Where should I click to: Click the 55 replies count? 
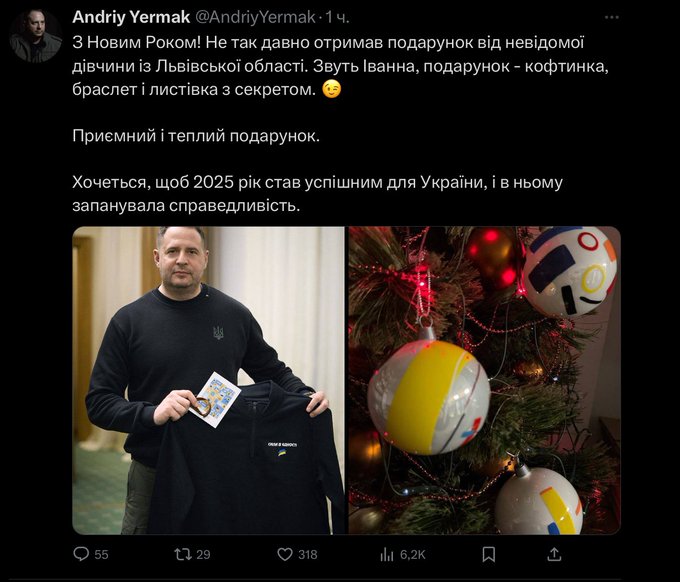click(x=101, y=554)
